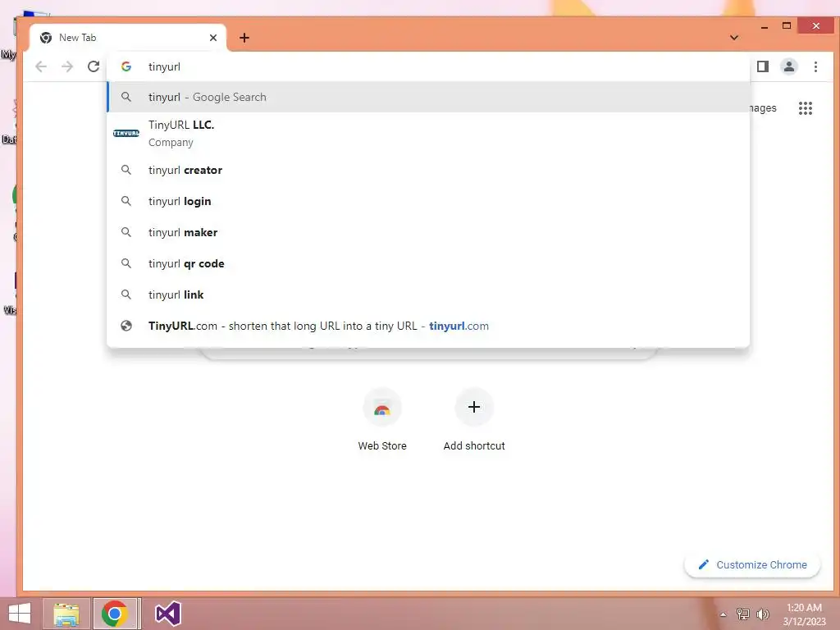Close the New Tab tab
The width and height of the screenshot is (840, 630).
click(213, 38)
